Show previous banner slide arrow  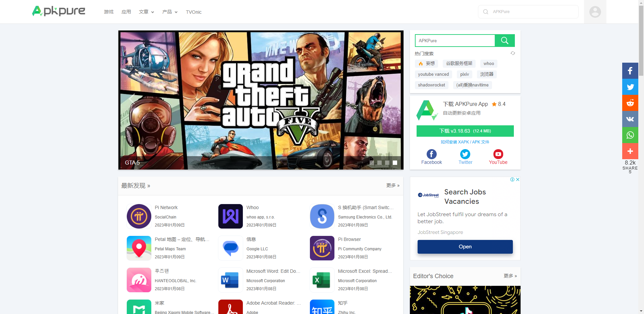[131, 99]
